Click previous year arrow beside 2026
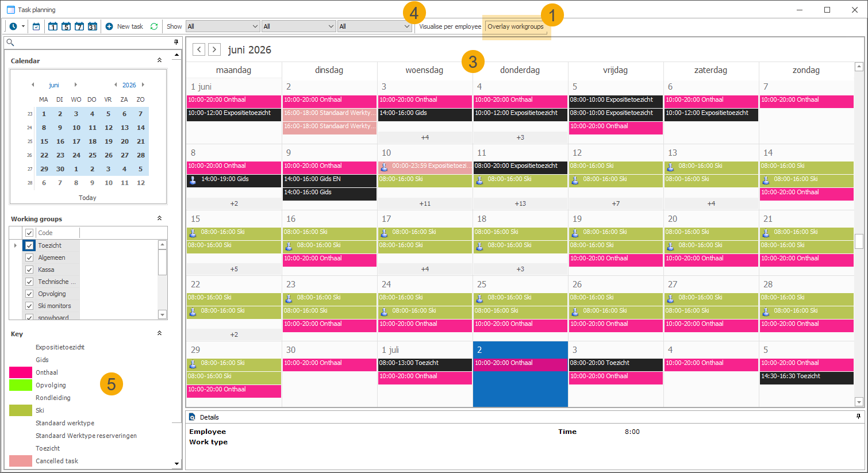This screenshot has width=868, height=473. click(x=116, y=85)
